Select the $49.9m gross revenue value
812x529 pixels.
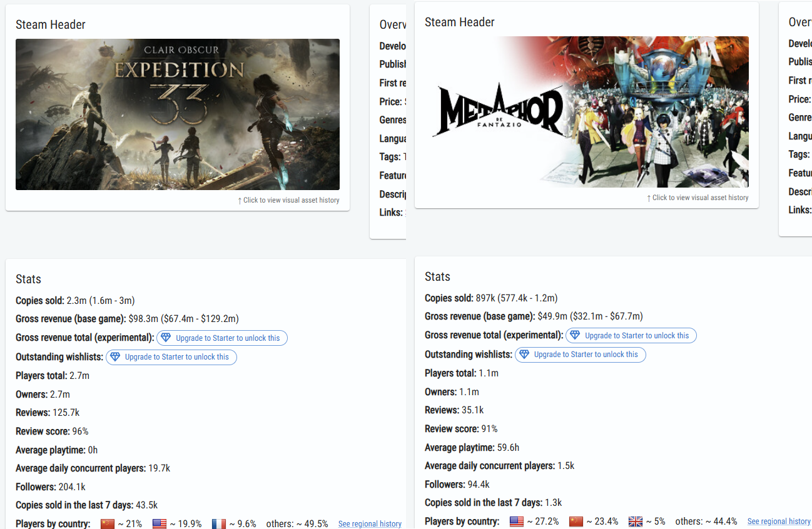click(553, 316)
